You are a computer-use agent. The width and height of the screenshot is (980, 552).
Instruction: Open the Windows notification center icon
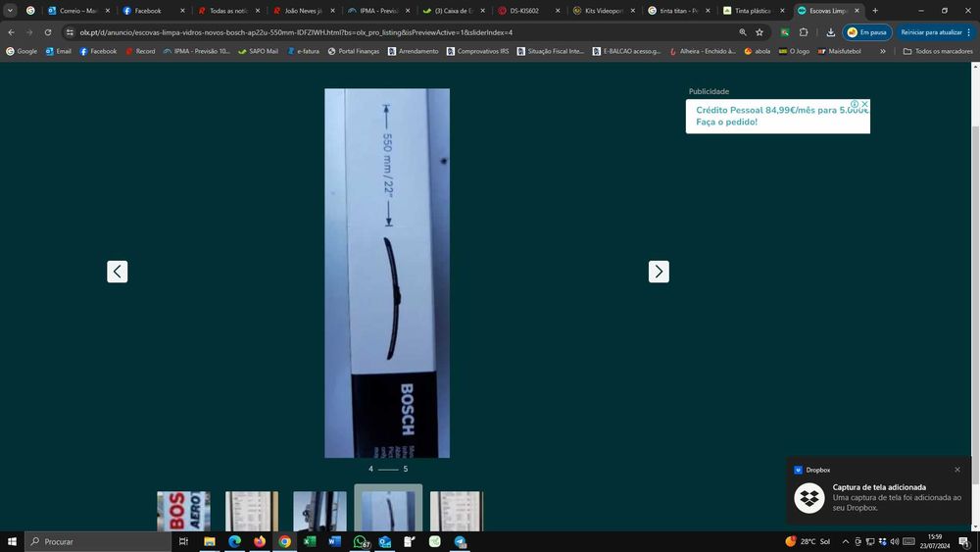[x=964, y=541]
